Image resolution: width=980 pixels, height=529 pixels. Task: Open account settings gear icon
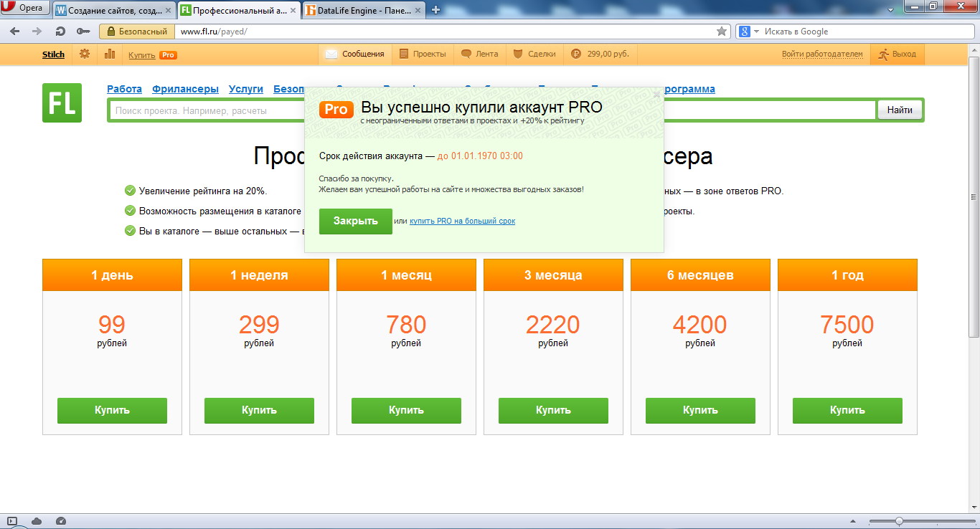click(x=85, y=54)
